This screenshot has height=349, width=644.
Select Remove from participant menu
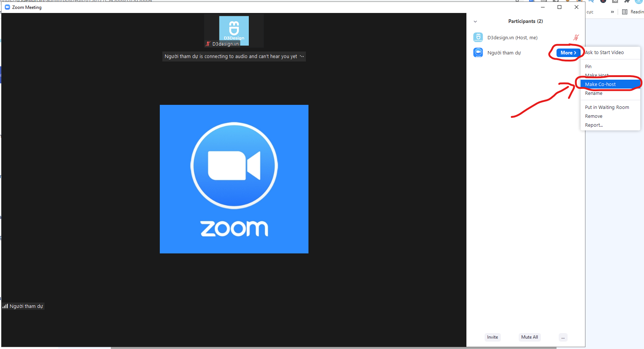point(610,116)
